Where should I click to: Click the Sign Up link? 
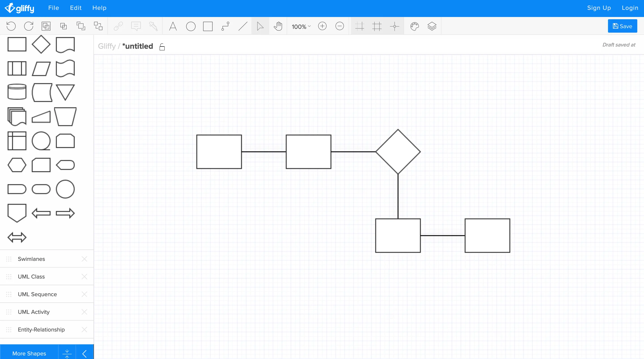599,8
